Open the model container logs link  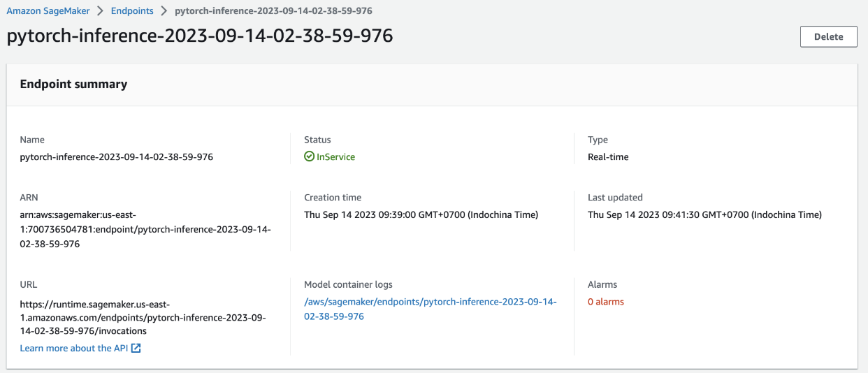(x=430, y=309)
